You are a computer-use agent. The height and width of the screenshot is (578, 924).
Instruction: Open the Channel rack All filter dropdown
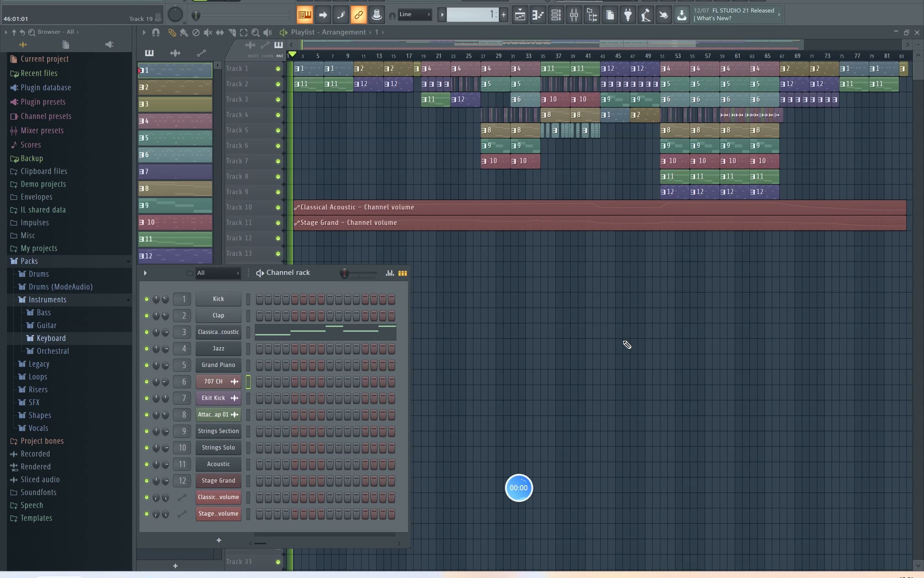(x=218, y=273)
